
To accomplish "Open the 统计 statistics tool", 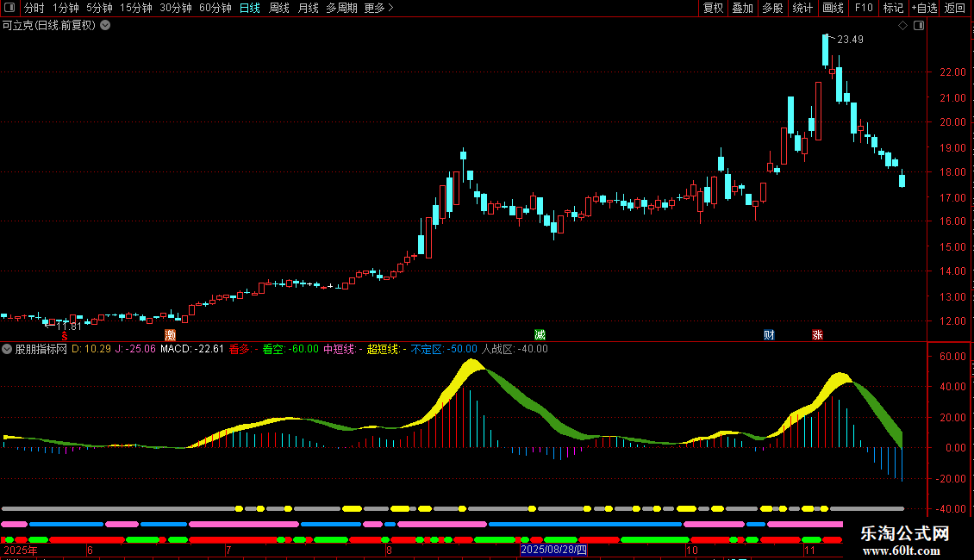I will point(802,8).
